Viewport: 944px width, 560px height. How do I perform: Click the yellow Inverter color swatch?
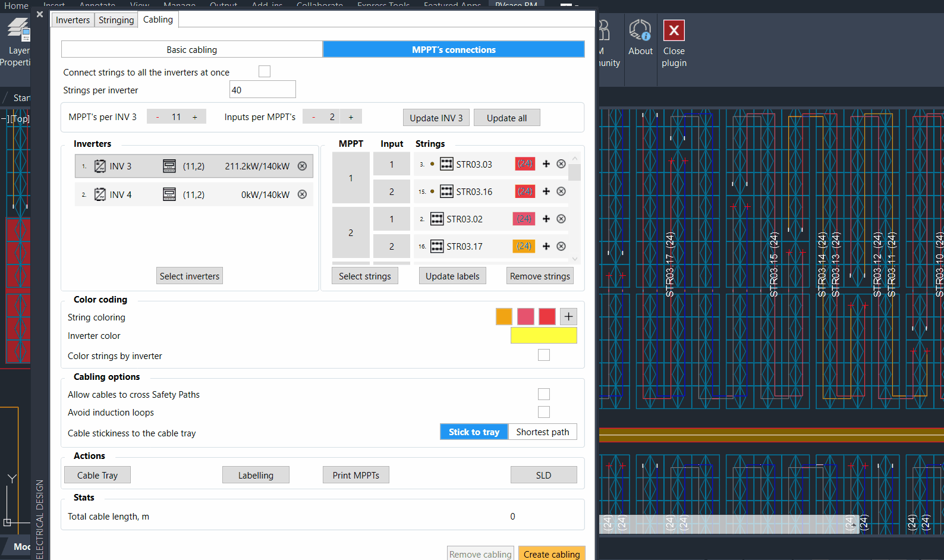543,336
